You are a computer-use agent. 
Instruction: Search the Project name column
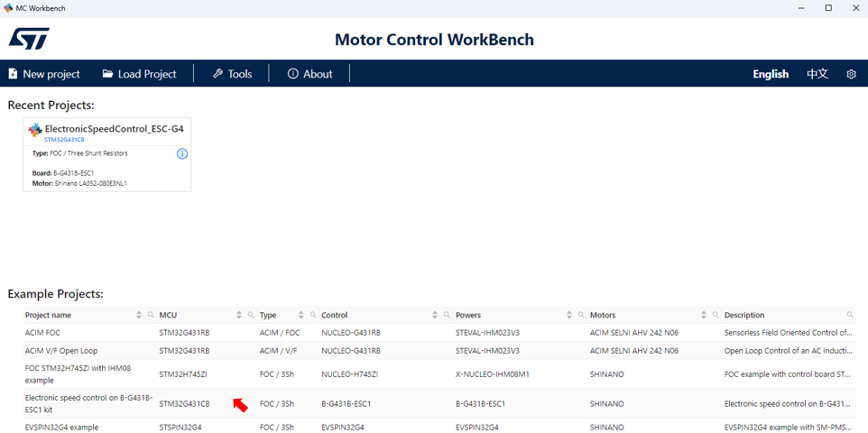coord(151,315)
